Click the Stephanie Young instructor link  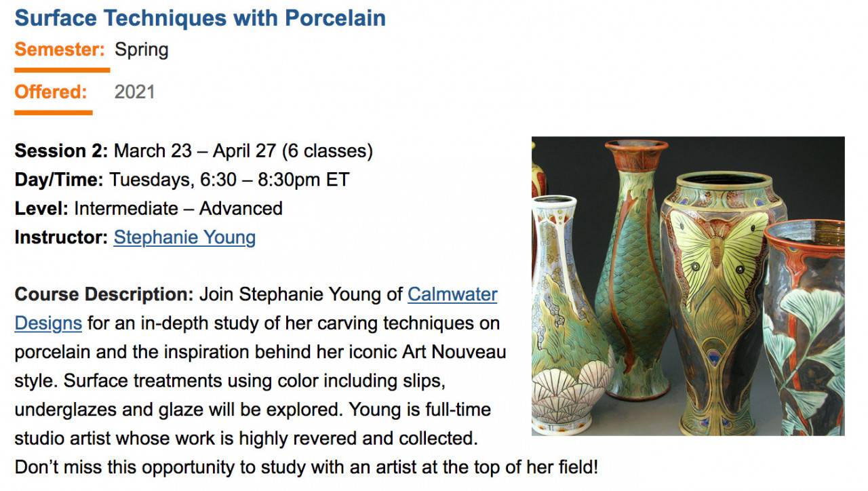point(184,237)
